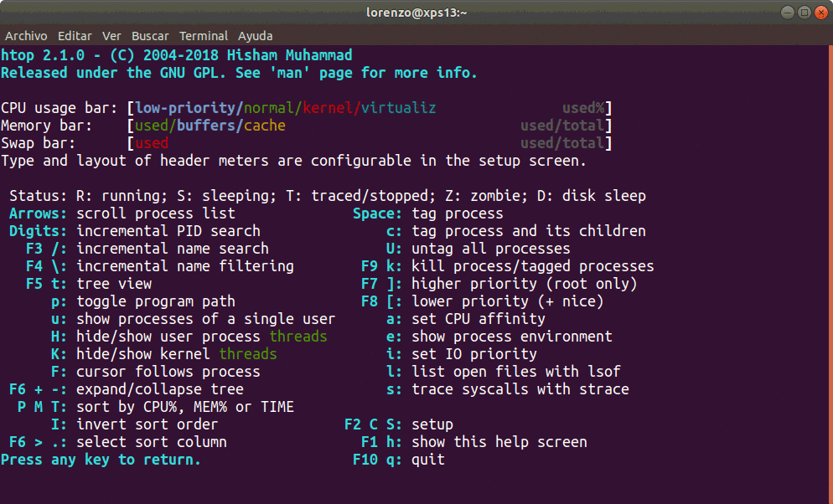Open the Ayuda menu
Screen dimensions: 833x504
tap(255, 36)
